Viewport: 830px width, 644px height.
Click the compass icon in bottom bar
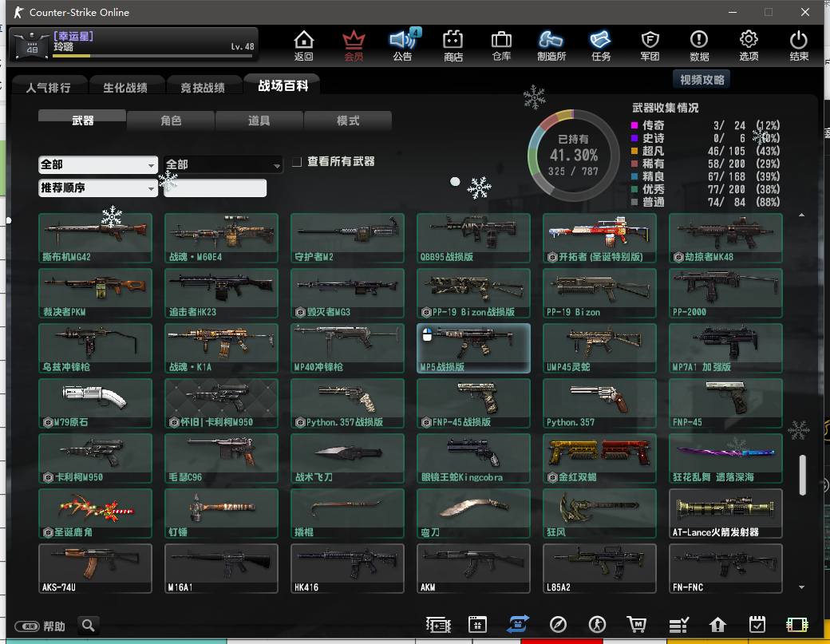[x=558, y=625]
